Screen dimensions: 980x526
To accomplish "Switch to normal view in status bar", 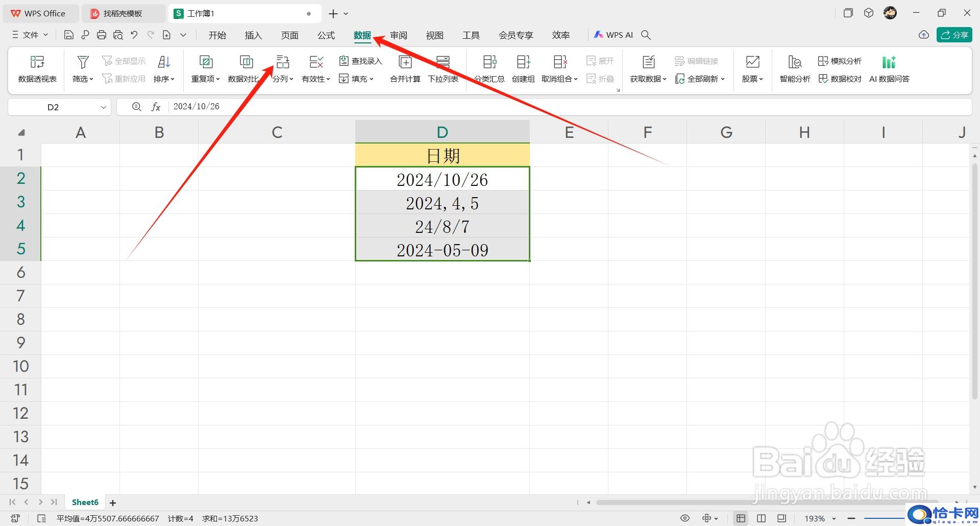I will coord(741,518).
